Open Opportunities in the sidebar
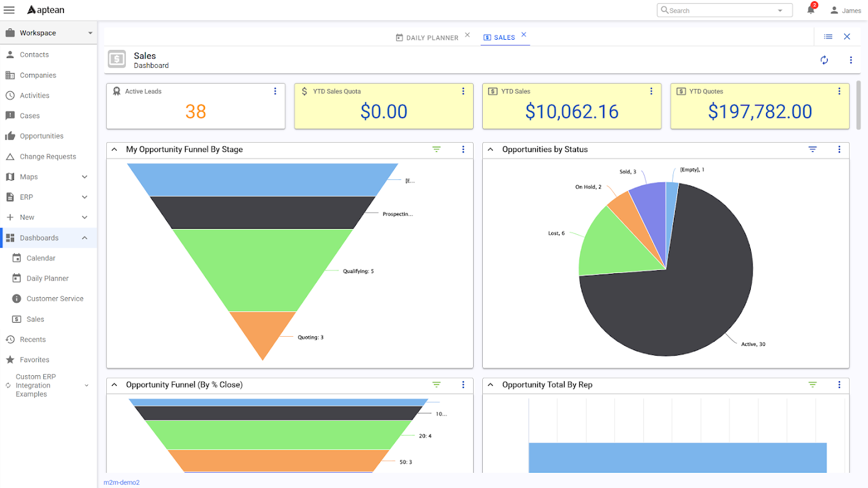Screen dimensions: 868x488 (42, 136)
